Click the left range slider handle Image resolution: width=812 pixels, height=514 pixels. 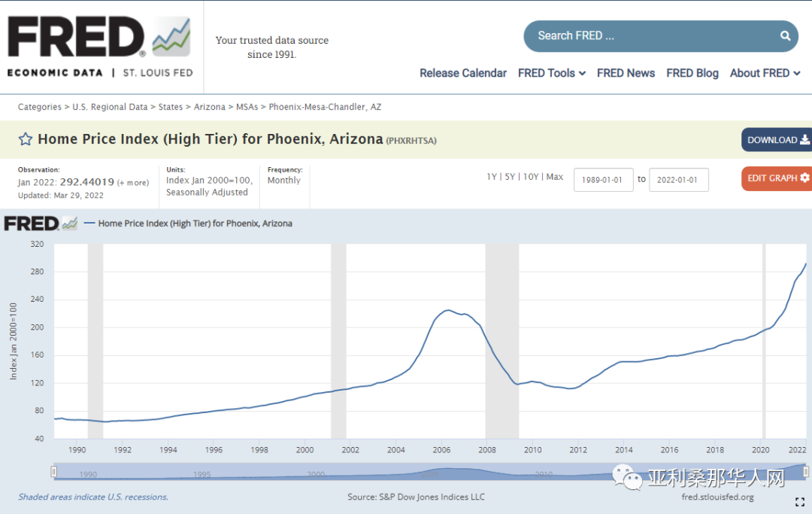click(54, 472)
